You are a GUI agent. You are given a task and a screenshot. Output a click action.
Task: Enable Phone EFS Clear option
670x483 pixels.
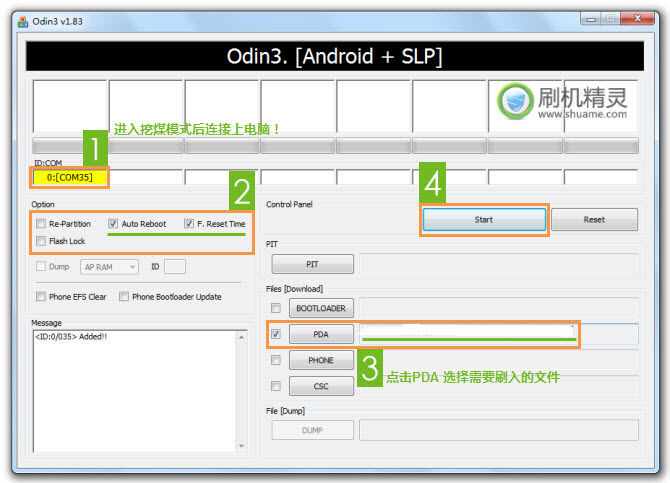click(x=41, y=296)
